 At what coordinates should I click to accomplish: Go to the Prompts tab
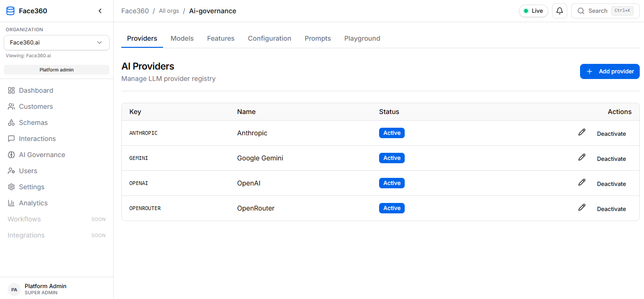pyautogui.click(x=318, y=38)
